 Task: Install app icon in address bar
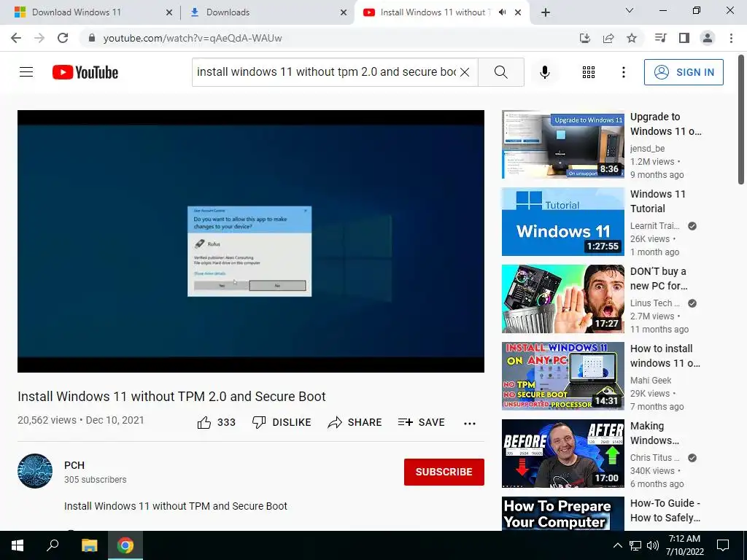585,38
